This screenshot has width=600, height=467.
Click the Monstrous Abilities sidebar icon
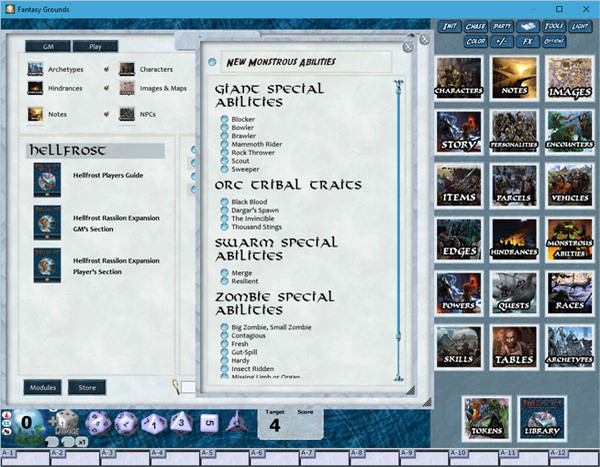(569, 240)
